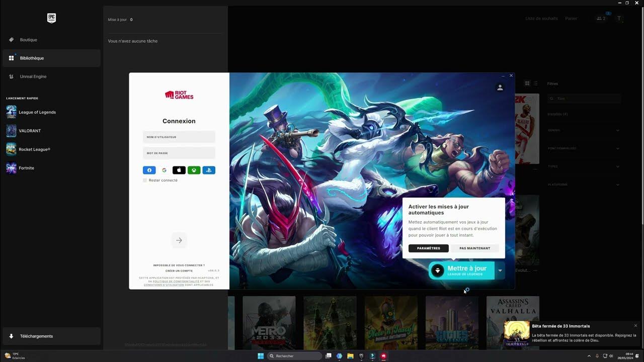The image size is (644, 362).
Task: Sign in with the Facebook icon
Action: tap(149, 170)
